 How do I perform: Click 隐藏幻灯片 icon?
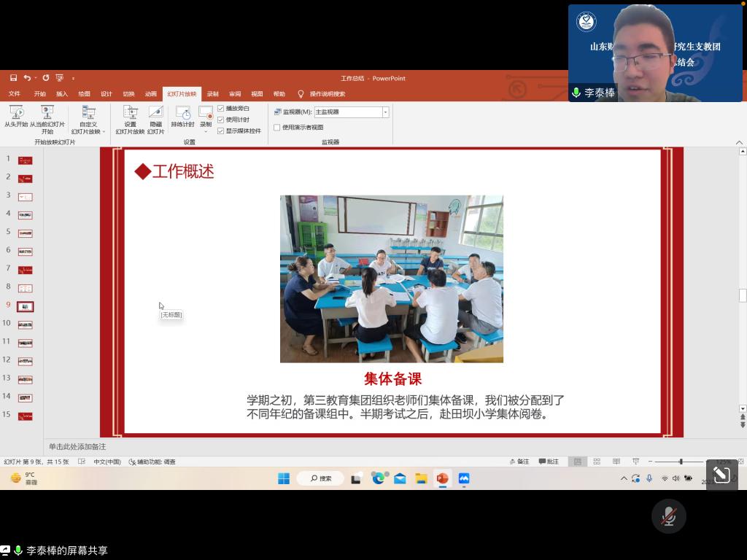[x=155, y=113]
